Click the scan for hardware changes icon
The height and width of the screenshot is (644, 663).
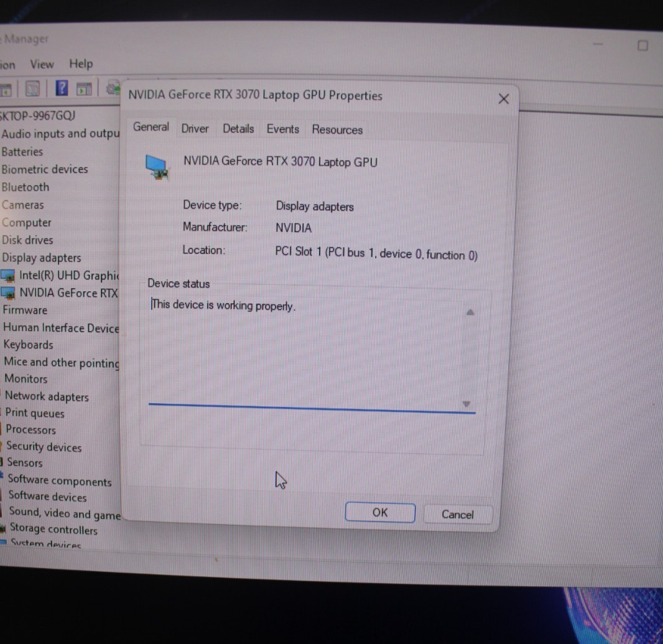113,88
